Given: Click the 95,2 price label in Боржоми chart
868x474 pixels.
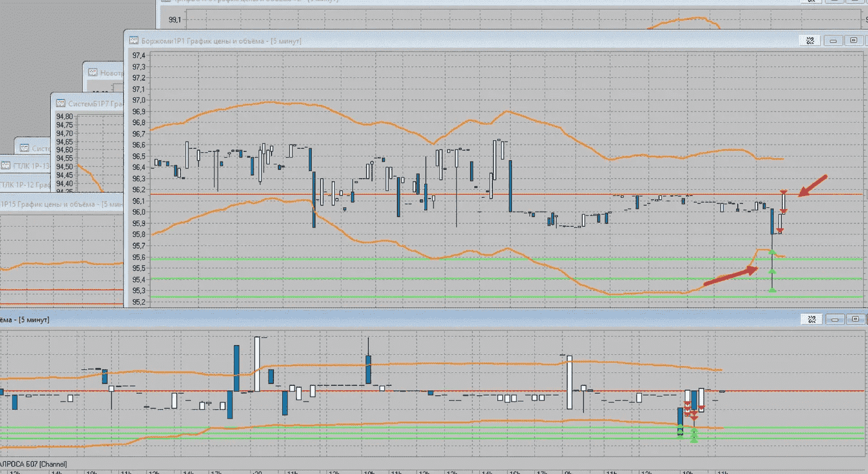Looking at the screenshot, I should (138, 302).
